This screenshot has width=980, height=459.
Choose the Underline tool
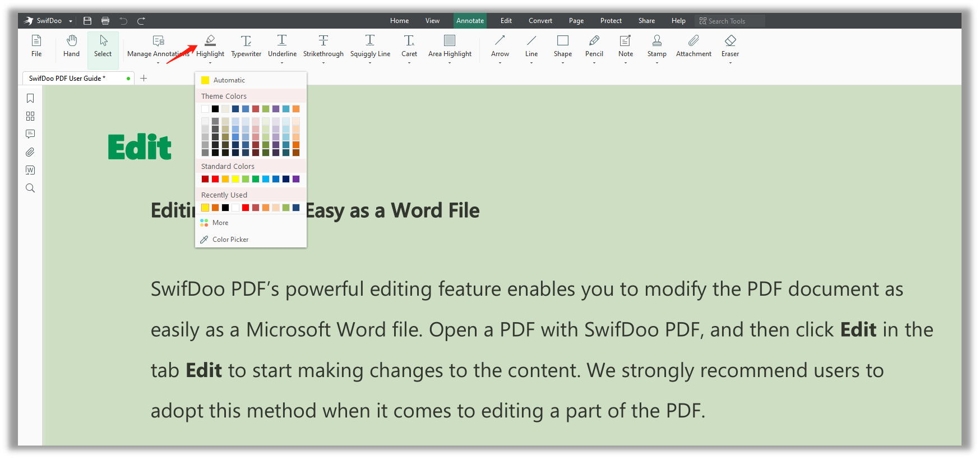point(282,46)
